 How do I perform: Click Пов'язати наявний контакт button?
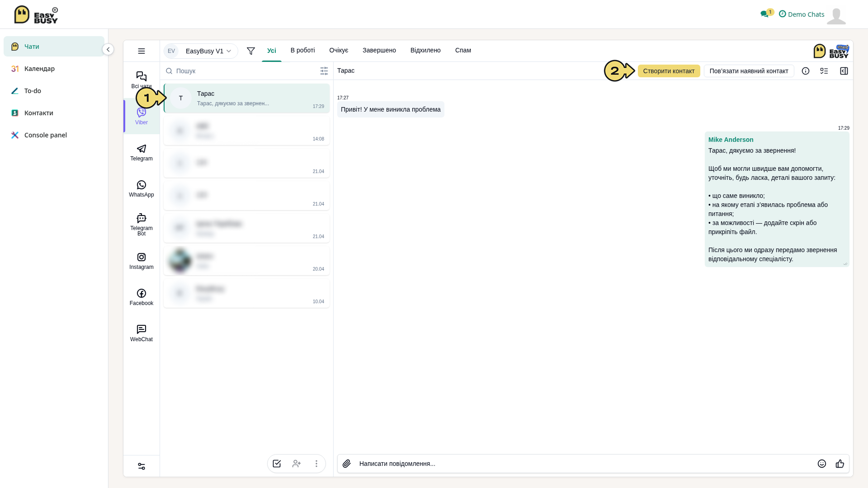click(749, 71)
